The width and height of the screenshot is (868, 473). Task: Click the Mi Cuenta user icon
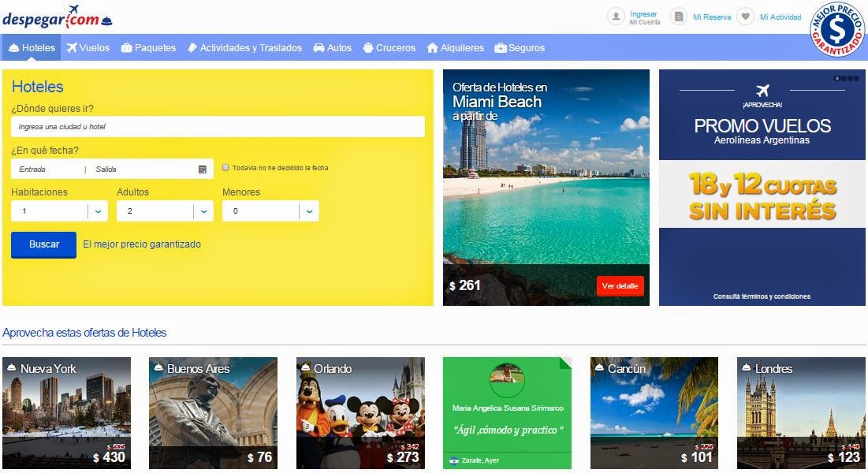(616, 15)
